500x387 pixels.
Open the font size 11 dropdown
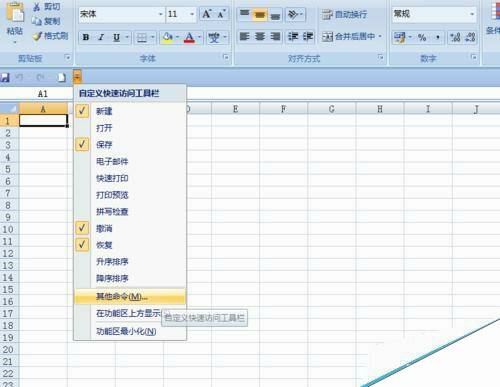click(192, 14)
